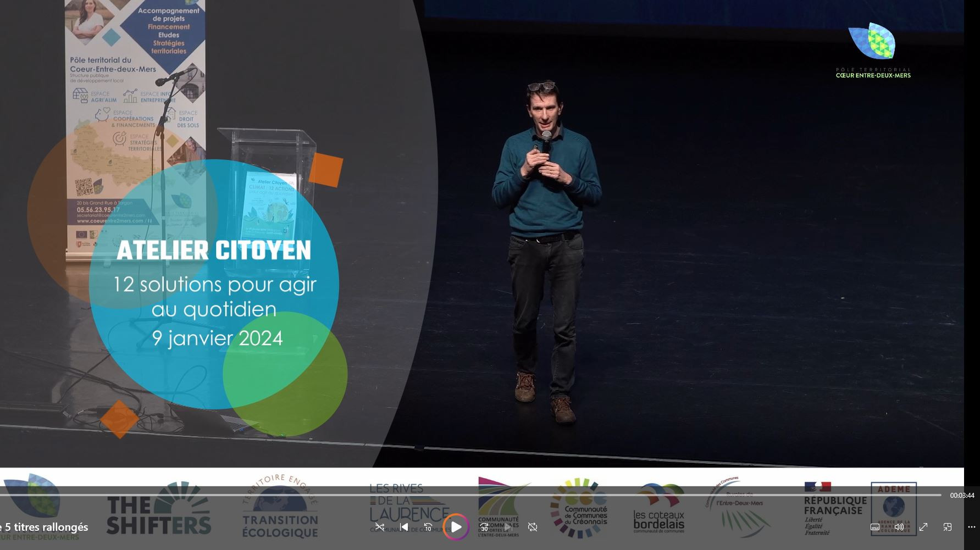The width and height of the screenshot is (980, 550).
Task: Click the ADEME logo in the video
Action: pos(893,508)
